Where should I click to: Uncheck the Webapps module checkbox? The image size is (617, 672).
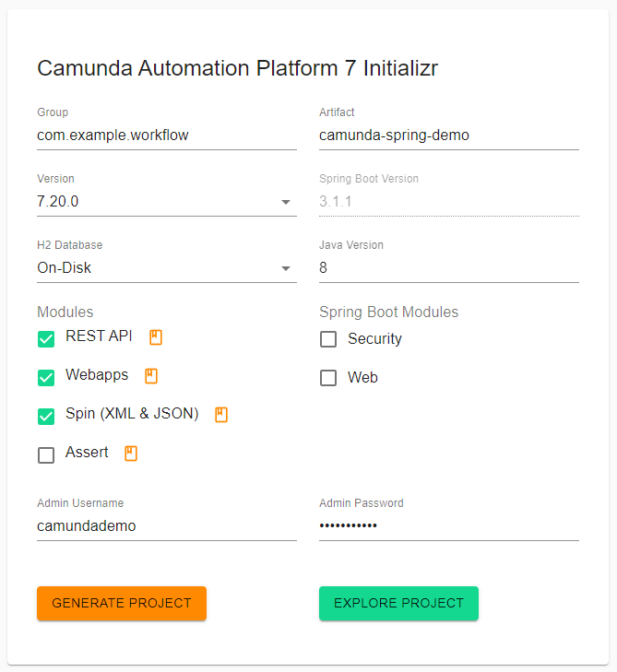[x=46, y=378]
